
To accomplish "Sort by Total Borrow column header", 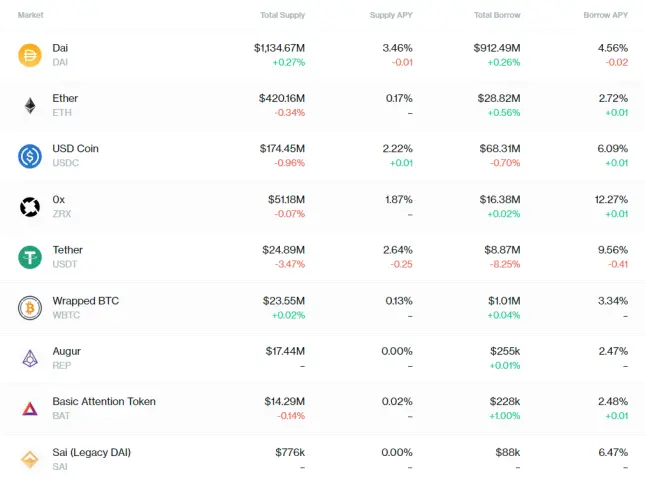I will click(497, 15).
